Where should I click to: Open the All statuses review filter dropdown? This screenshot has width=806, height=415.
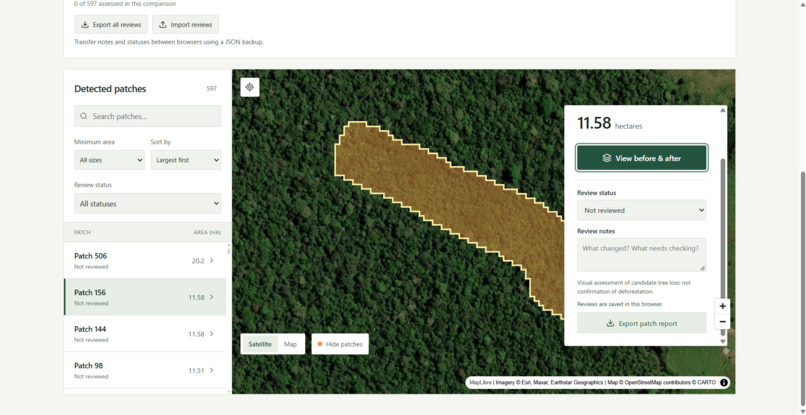148,204
